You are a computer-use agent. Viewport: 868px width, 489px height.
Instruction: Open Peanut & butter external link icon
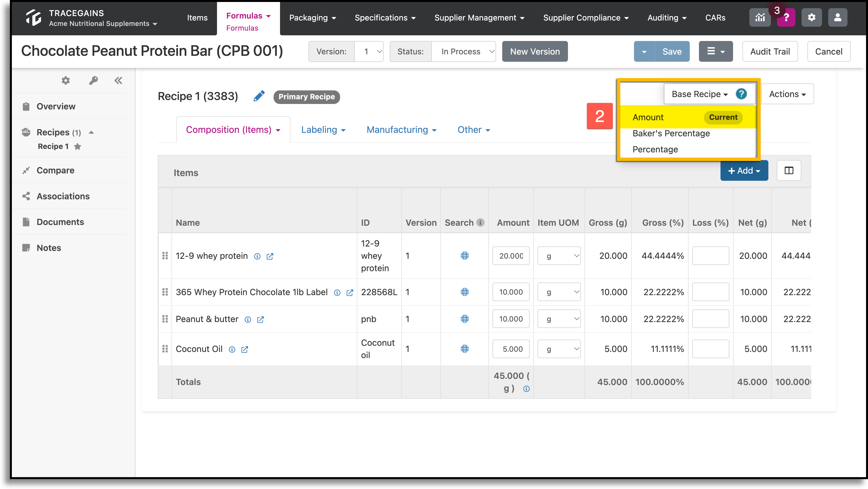260,319
